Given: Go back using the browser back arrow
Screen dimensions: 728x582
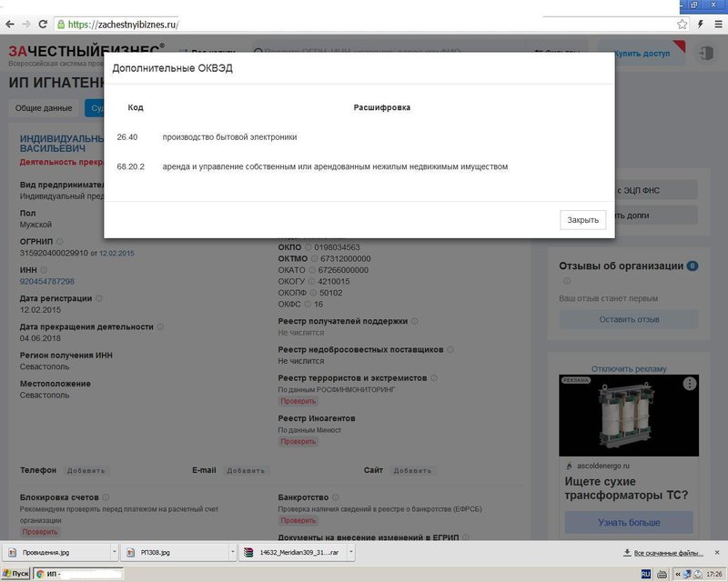Looking at the screenshot, I should [x=10, y=25].
